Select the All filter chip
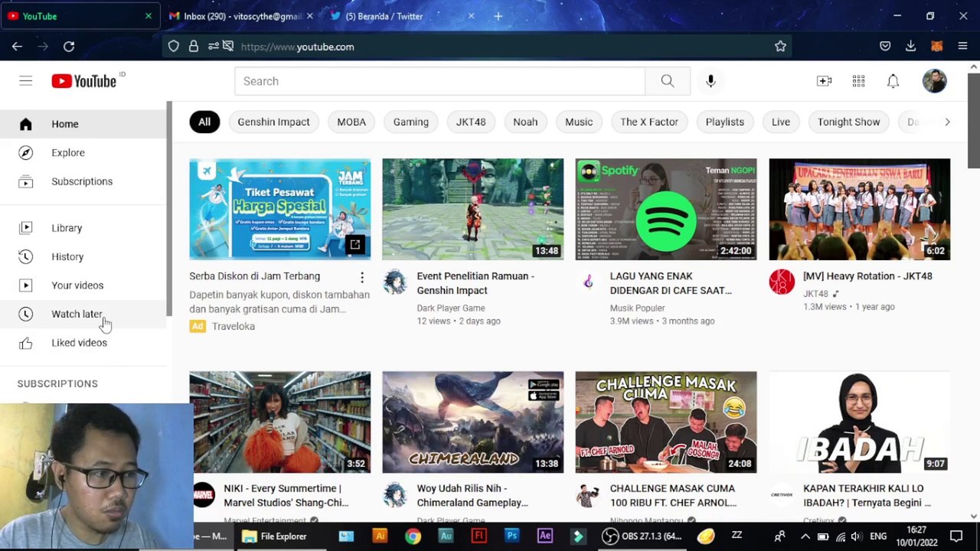980x551 pixels. [204, 122]
